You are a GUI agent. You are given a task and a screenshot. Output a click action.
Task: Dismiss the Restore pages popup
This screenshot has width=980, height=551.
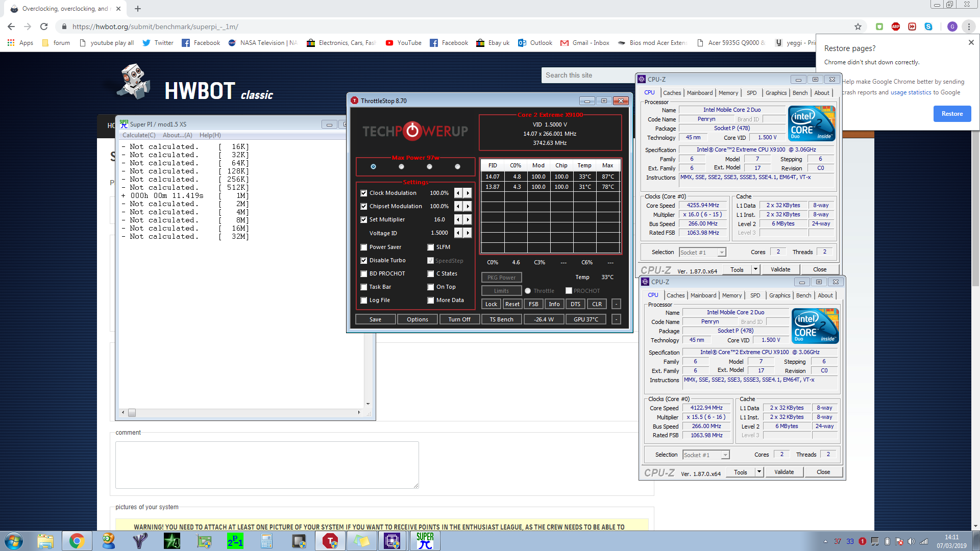click(971, 43)
